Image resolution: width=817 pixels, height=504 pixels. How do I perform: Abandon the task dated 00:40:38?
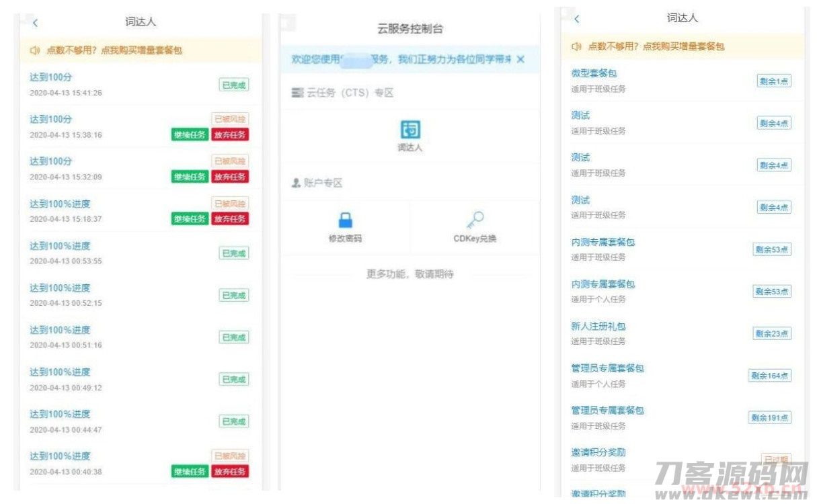pos(230,472)
